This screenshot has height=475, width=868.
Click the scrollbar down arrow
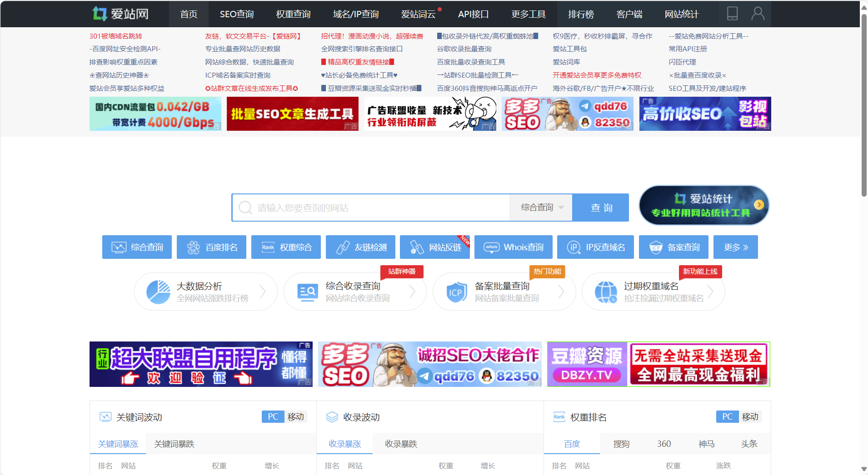864,470
